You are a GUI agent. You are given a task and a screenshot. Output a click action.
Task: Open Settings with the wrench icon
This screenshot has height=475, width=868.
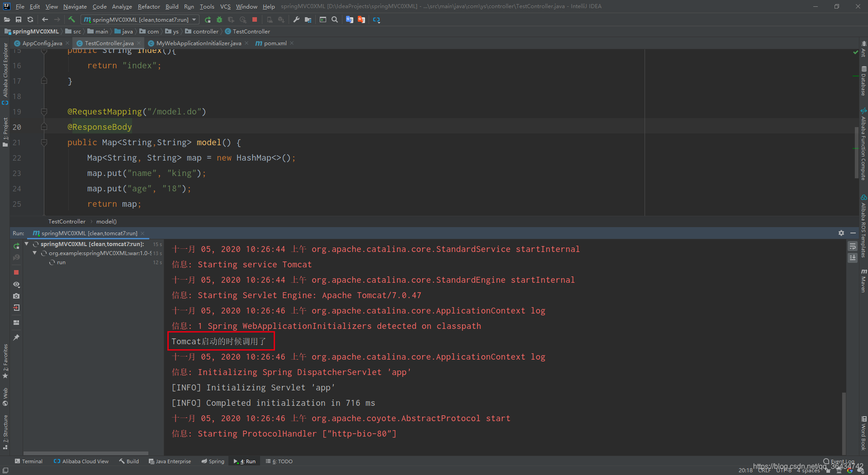296,19
